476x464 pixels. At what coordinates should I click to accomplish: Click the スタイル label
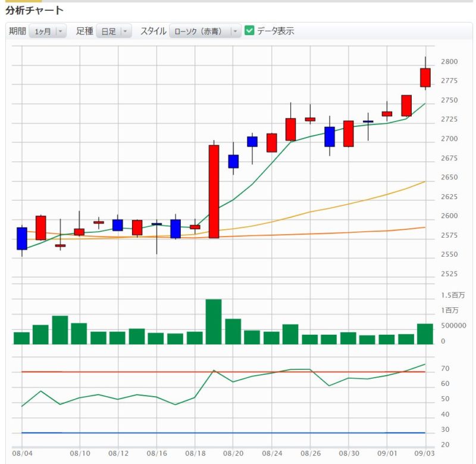154,31
